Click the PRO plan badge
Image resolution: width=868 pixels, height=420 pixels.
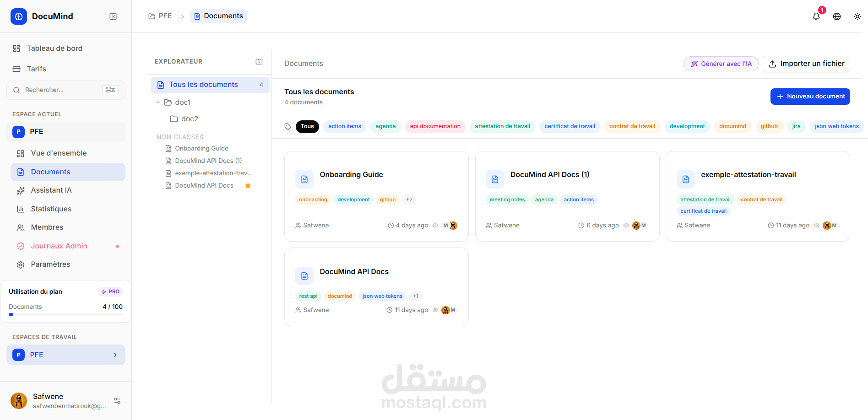(x=111, y=292)
